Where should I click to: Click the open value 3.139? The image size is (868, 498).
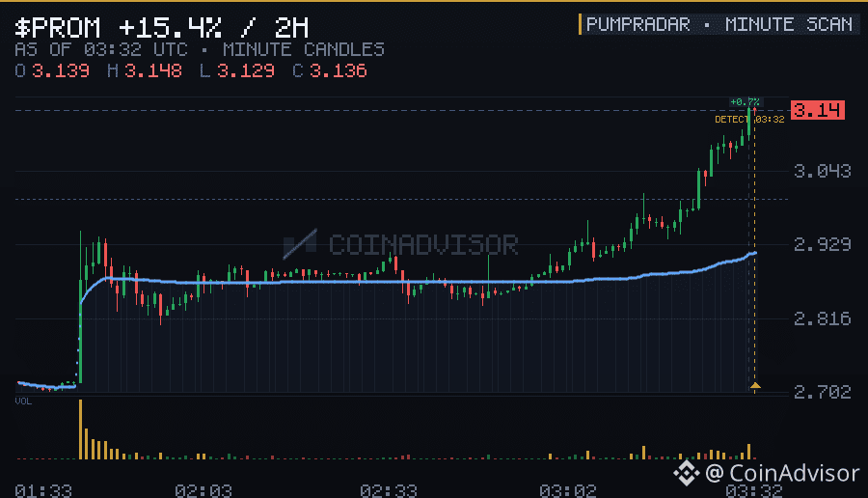pyautogui.click(x=61, y=70)
